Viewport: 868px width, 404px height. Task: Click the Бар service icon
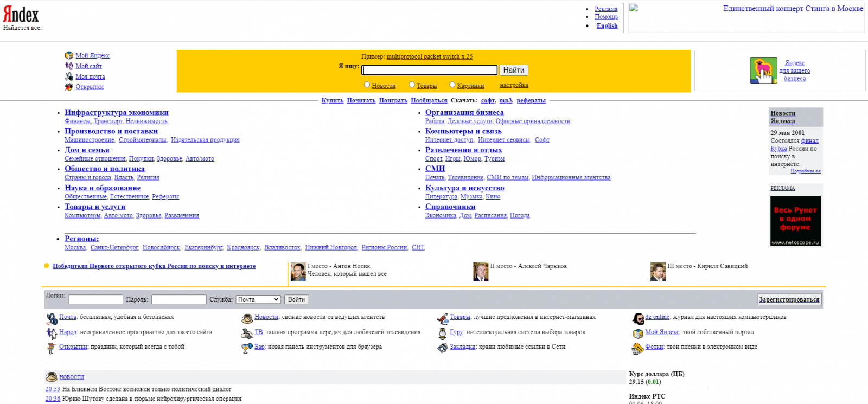pyautogui.click(x=247, y=348)
